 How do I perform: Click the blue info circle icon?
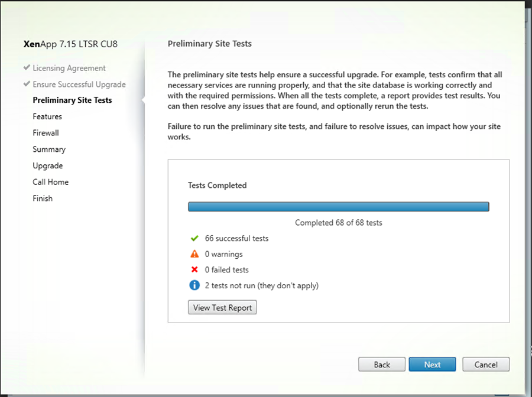194,285
